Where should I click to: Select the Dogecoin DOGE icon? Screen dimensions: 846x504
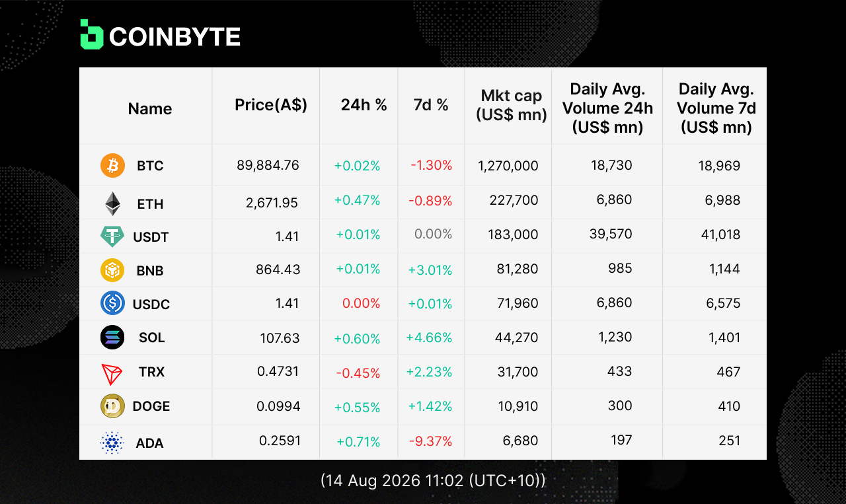click(x=112, y=406)
